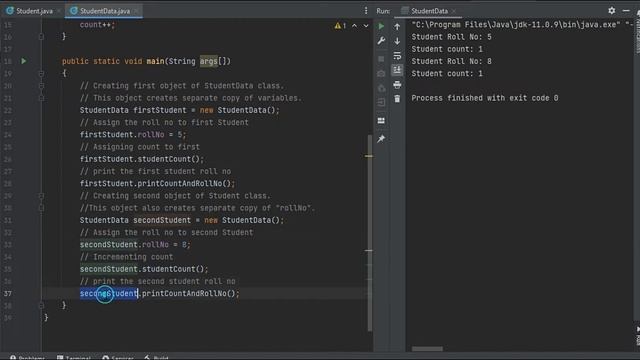
Task: Open the Build tool window
Action: pos(156,357)
